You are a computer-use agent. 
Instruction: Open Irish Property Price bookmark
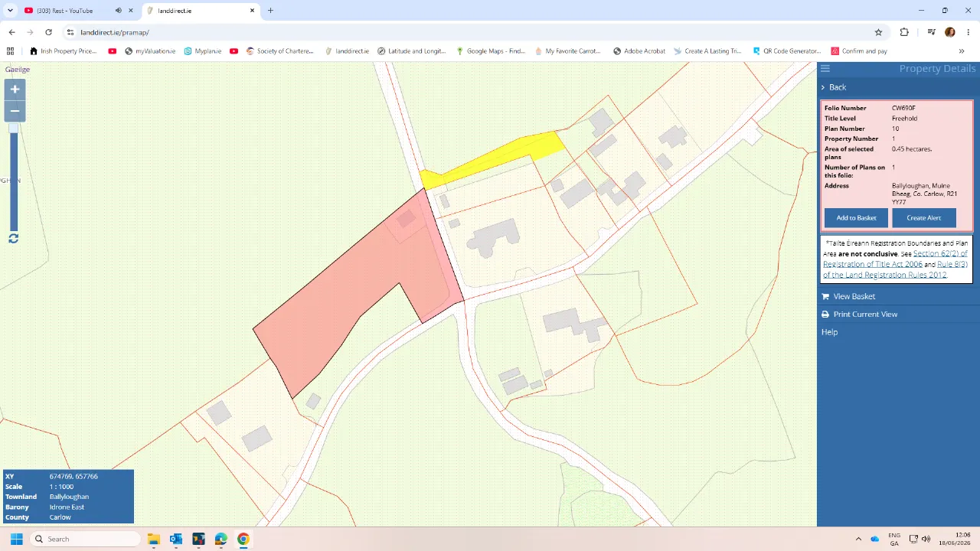coord(64,51)
